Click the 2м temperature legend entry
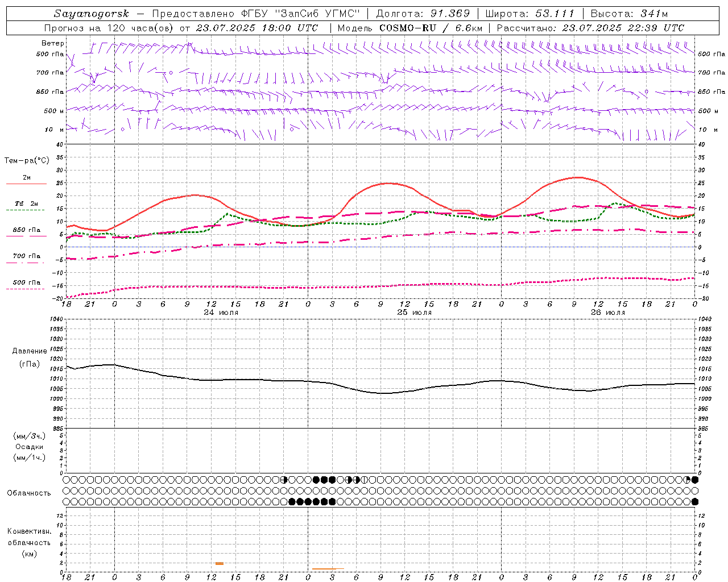This screenshot has width=728, height=582. tap(27, 178)
